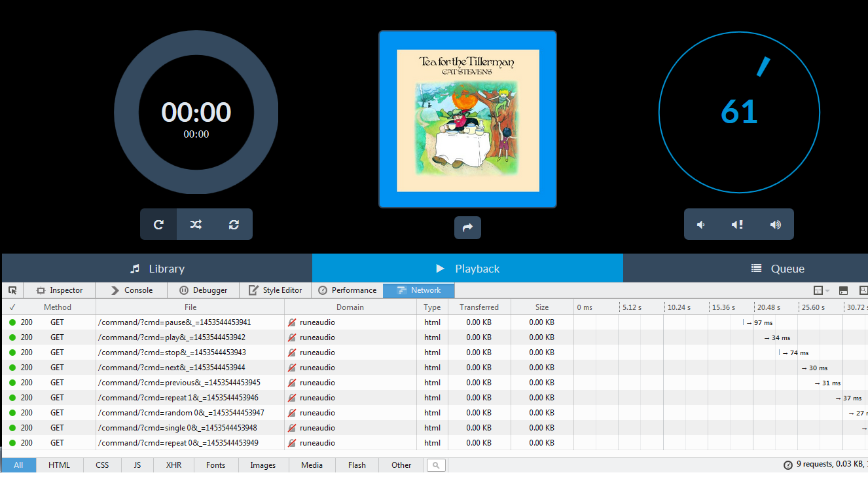Open the Debugger devtools tab

[x=204, y=290]
